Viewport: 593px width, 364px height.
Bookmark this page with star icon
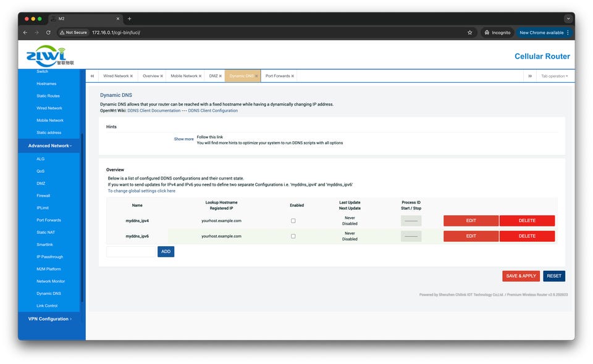tap(469, 33)
